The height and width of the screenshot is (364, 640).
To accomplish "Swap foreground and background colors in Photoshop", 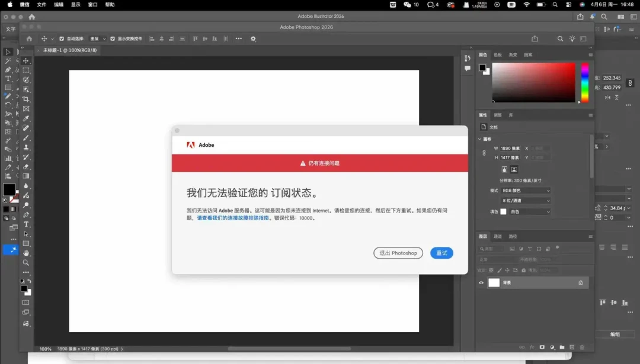I will click(30, 281).
